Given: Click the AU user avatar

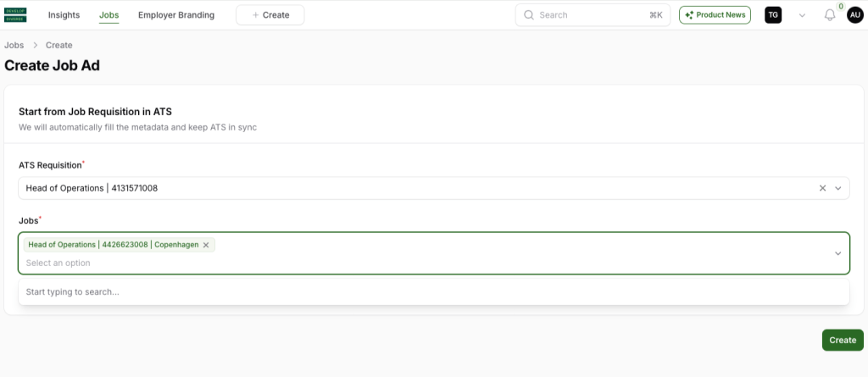Looking at the screenshot, I should [x=854, y=15].
